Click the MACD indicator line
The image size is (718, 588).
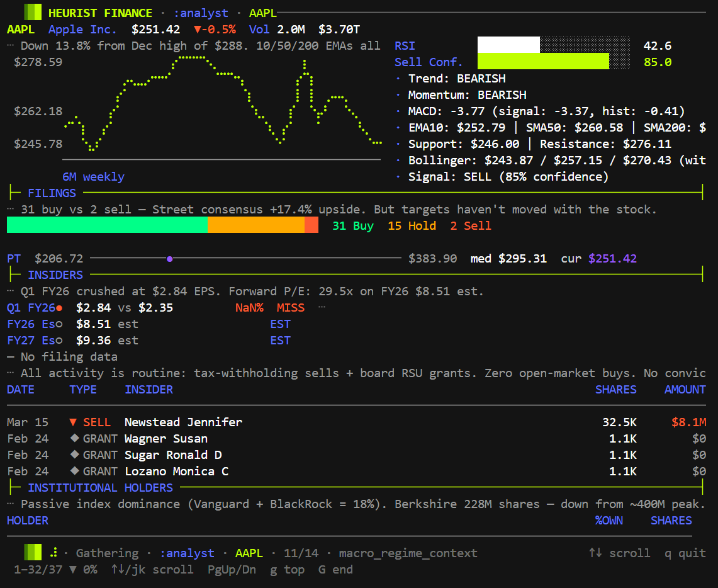tap(547, 111)
